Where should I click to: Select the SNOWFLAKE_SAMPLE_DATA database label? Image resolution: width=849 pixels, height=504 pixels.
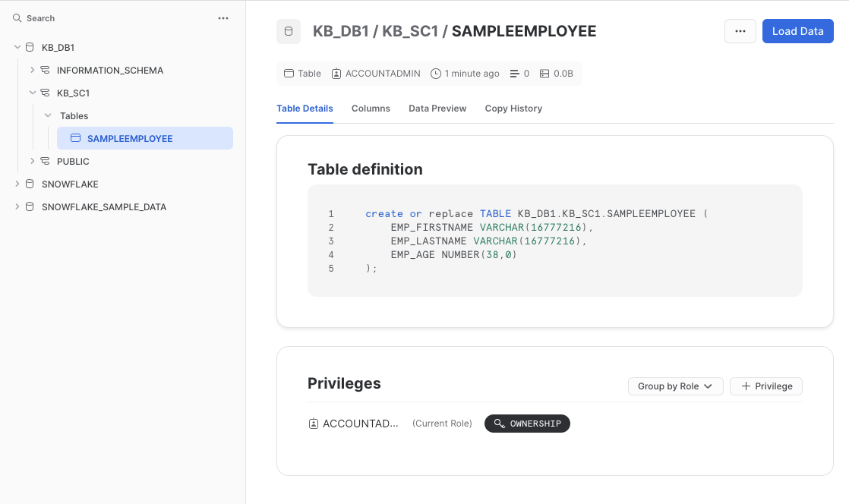pos(104,206)
